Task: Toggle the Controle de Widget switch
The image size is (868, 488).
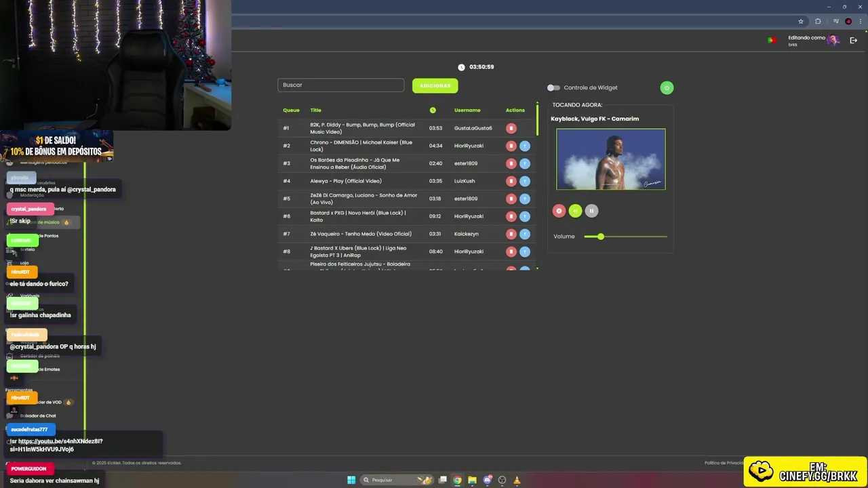Action: [x=554, y=87]
